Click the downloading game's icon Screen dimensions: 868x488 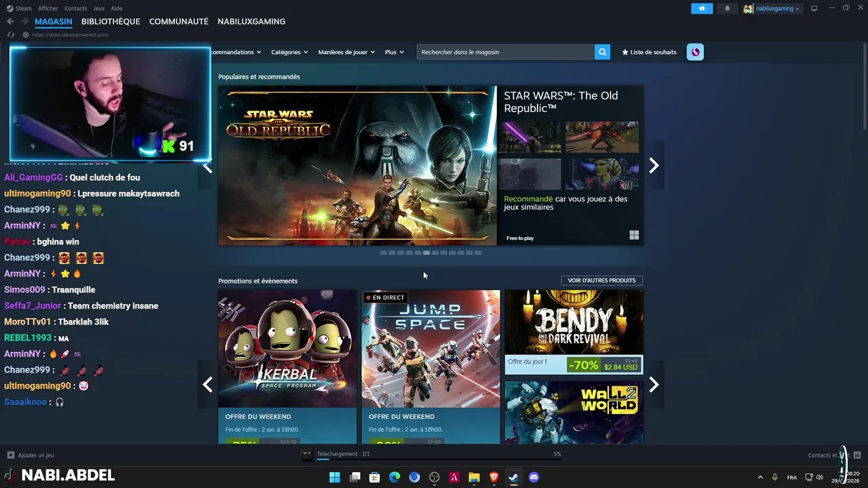tap(307, 455)
